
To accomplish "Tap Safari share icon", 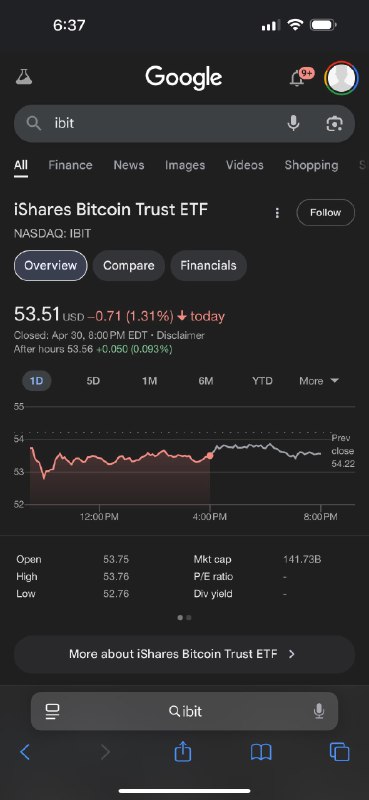I will 183,752.
